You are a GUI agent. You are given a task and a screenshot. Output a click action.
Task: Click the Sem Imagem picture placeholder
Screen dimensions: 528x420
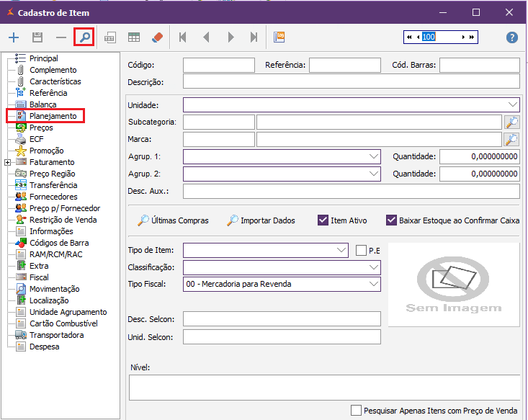tap(454, 285)
